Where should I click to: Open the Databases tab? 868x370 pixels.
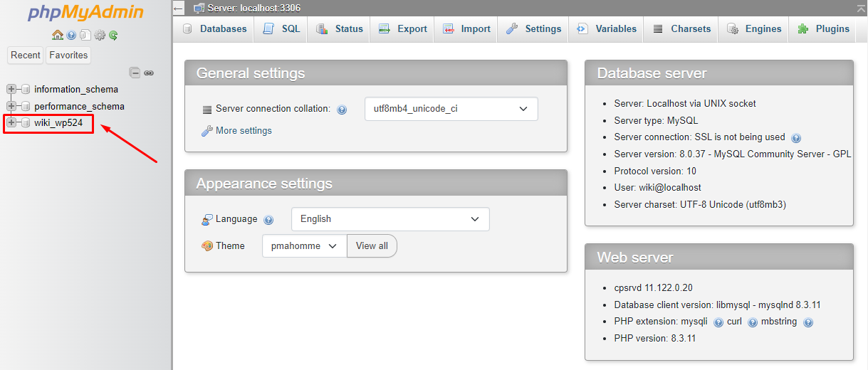click(214, 29)
